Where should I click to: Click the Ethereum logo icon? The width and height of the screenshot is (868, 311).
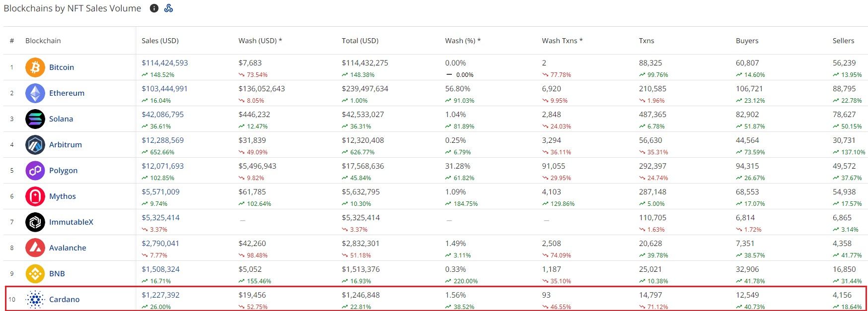click(35, 93)
